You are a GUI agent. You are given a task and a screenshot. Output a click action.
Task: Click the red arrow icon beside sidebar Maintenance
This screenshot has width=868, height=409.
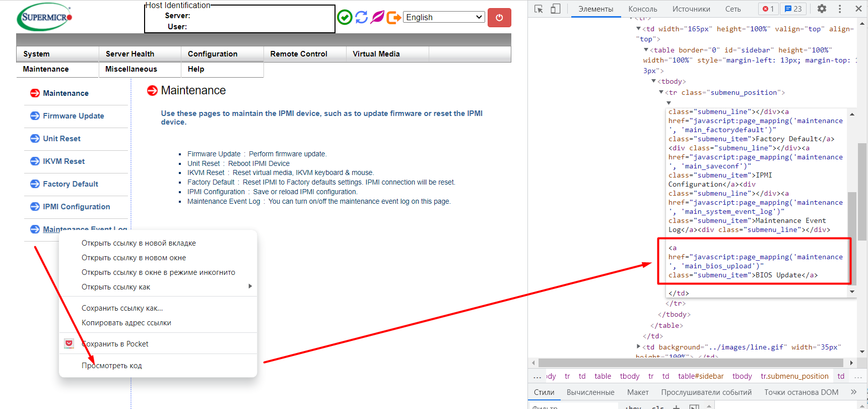35,93
